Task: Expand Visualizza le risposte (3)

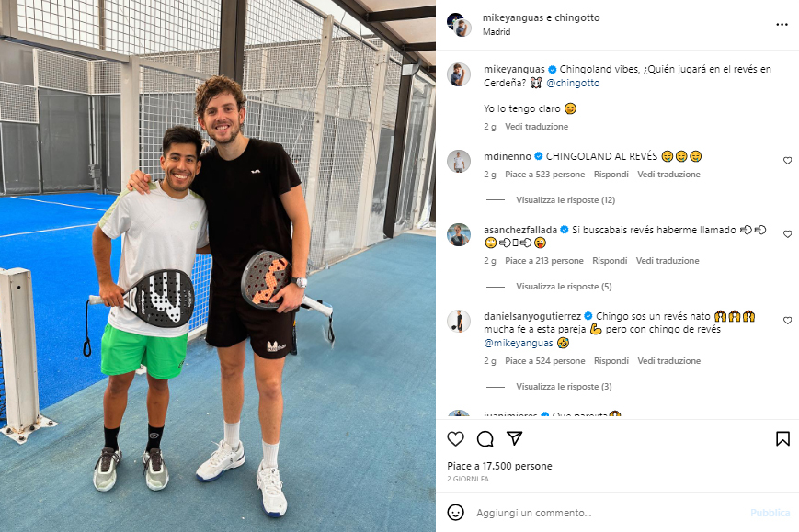Action: pyautogui.click(x=564, y=387)
